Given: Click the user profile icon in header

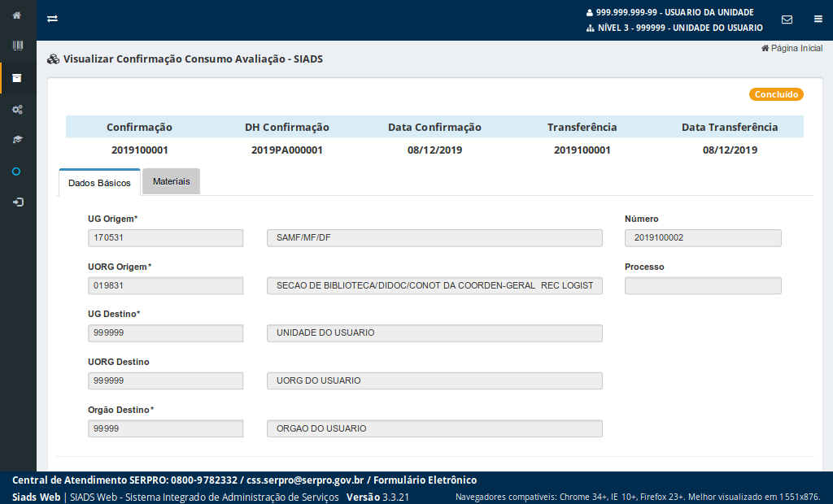Looking at the screenshot, I should point(590,13).
